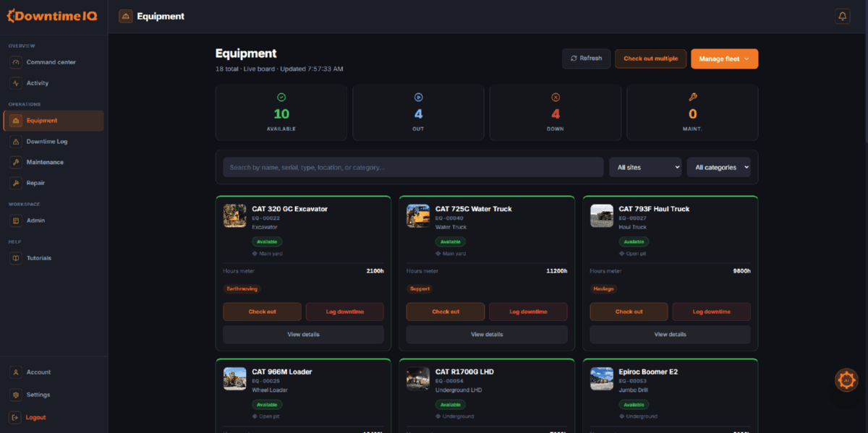The height and width of the screenshot is (433, 868).
Task: View details of CAT 320 GC Excavator
Action: click(303, 335)
